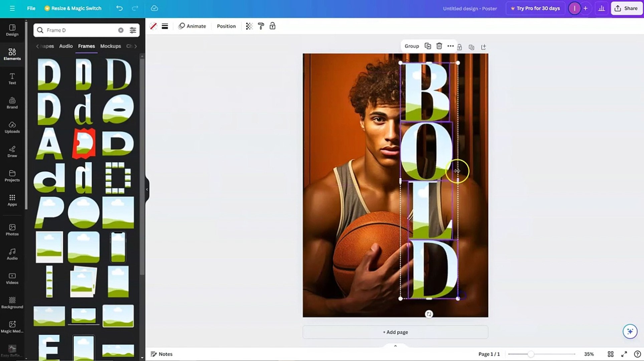Open the Text panel
644x361 pixels.
tap(12, 79)
